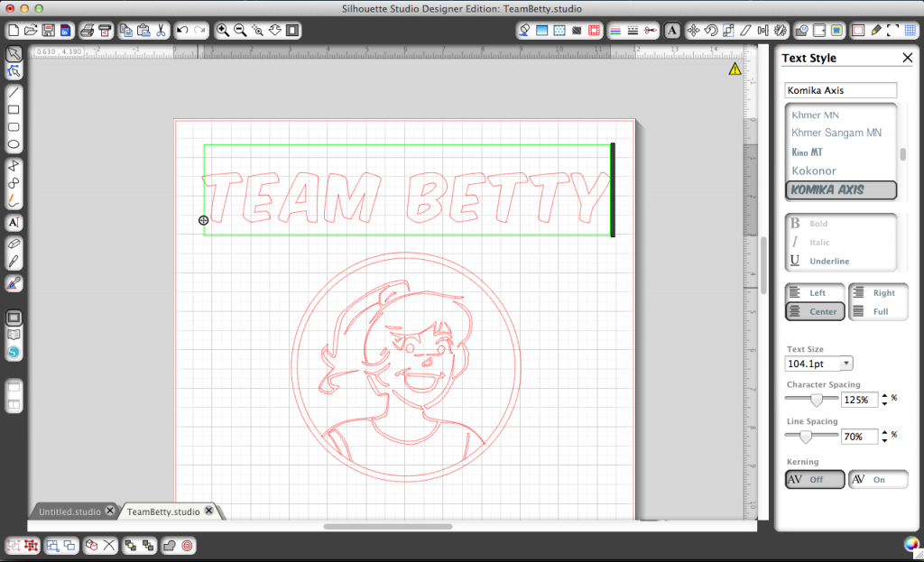Open the Text Style window icon
Screen dimensions: 924x562
(x=671, y=30)
